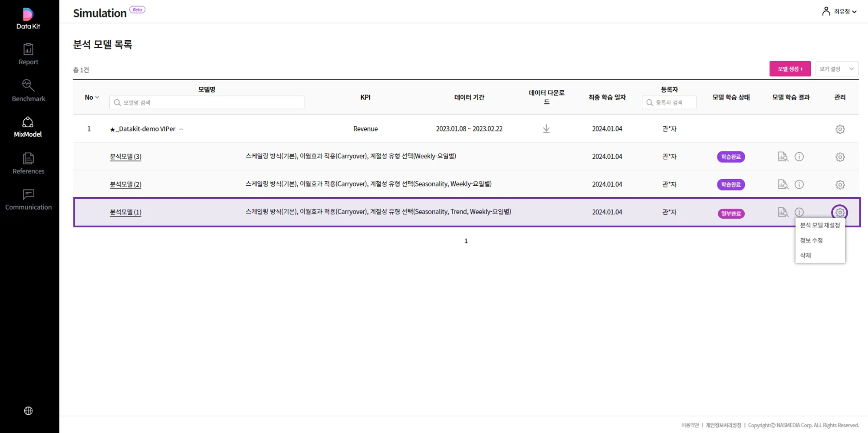Click the 학습완료 badge for 분석모델 (3)

tap(731, 157)
